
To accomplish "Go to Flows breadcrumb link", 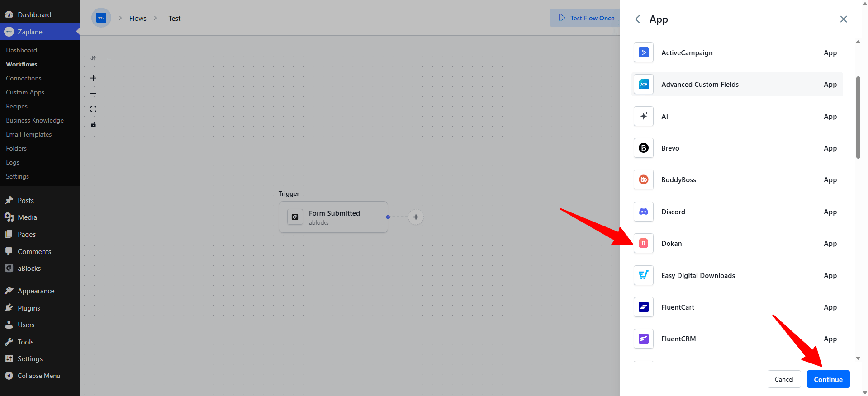I will (x=138, y=18).
